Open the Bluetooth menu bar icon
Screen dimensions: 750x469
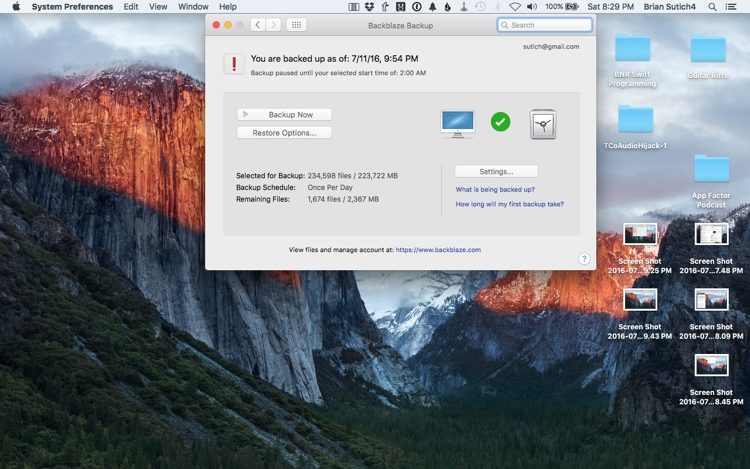point(497,7)
